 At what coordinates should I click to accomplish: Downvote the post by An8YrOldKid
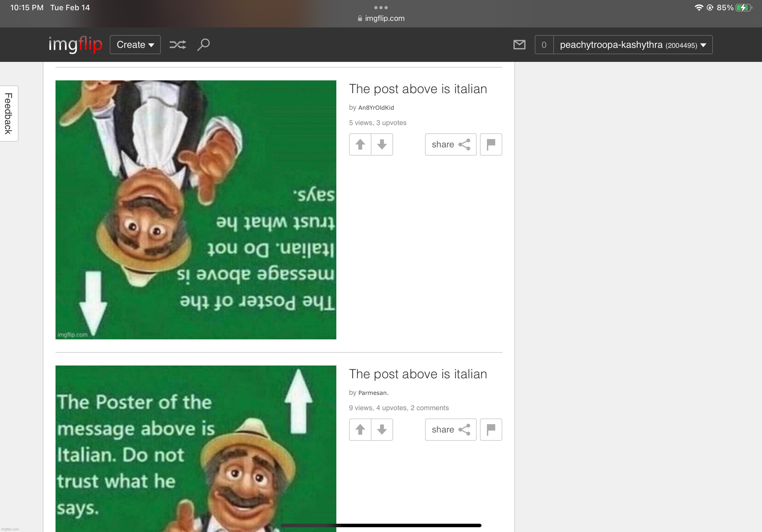(382, 144)
